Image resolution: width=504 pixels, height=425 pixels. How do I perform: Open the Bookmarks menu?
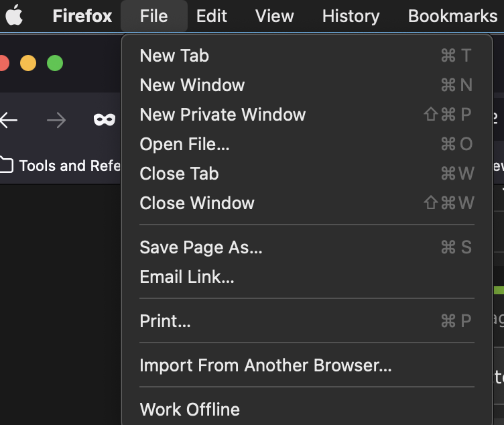(452, 16)
